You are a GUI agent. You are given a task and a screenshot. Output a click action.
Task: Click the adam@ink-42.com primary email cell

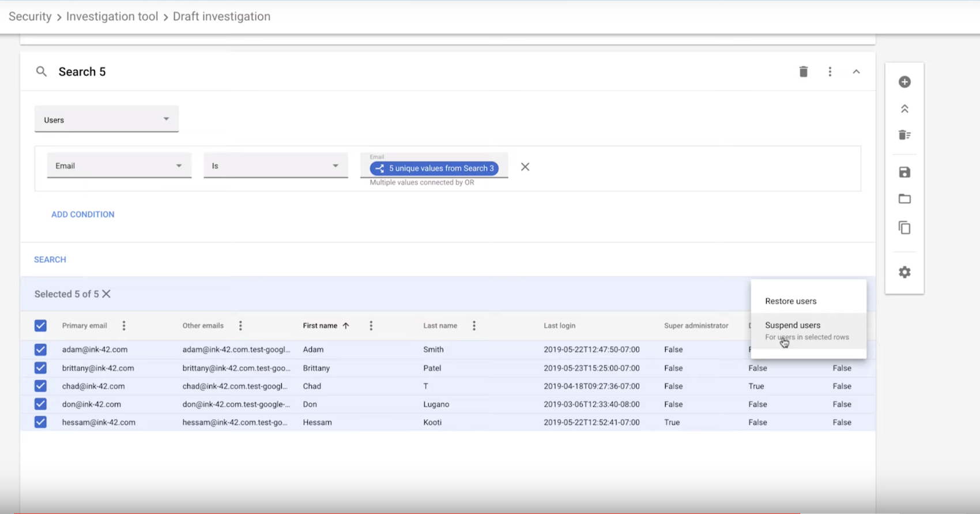(95, 350)
